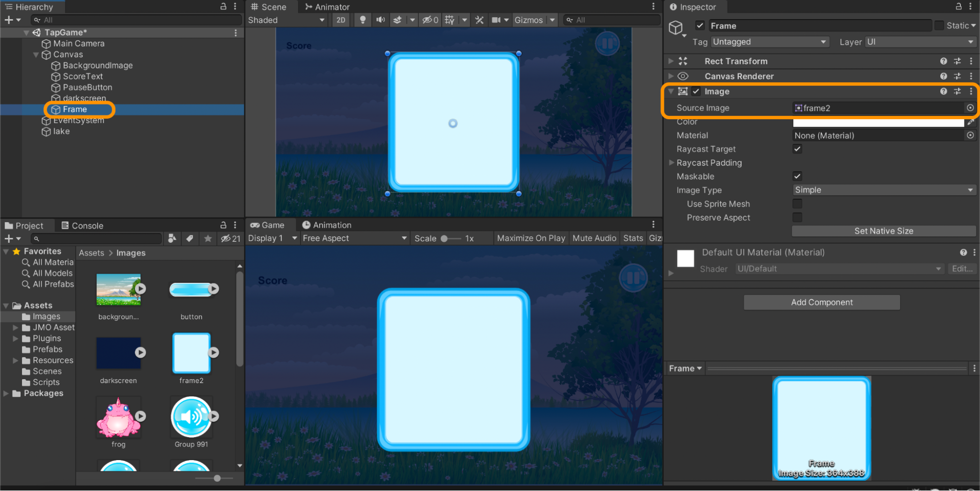This screenshot has height=491, width=980.
Task: Select PauseButton in Hierarchy
Action: tap(87, 87)
